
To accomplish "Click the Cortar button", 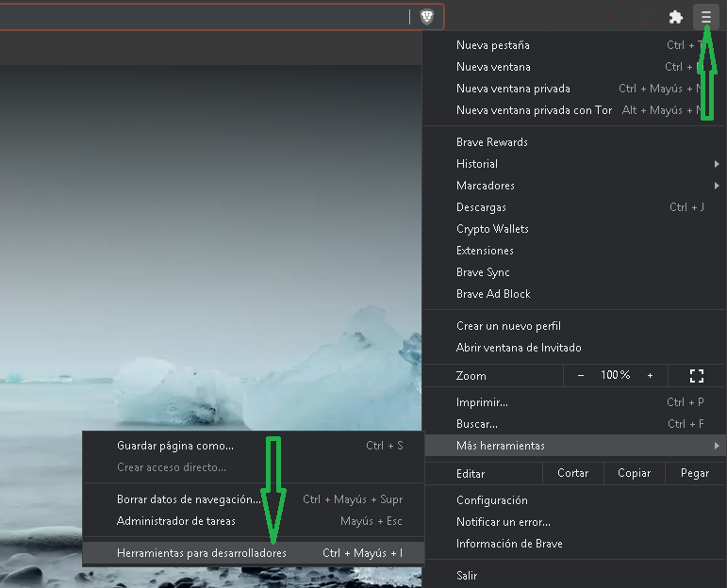I will tap(573, 473).
